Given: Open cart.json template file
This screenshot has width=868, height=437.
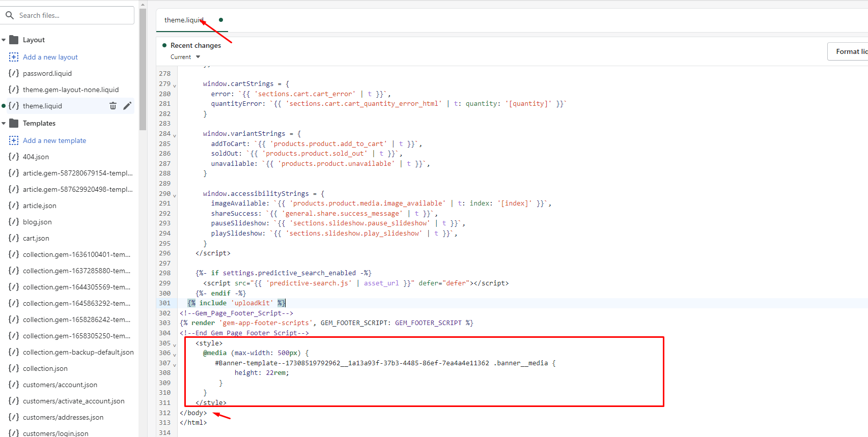Looking at the screenshot, I should tap(36, 238).
